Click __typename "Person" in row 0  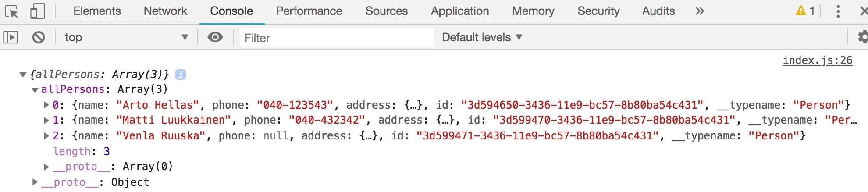coord(818,105)
